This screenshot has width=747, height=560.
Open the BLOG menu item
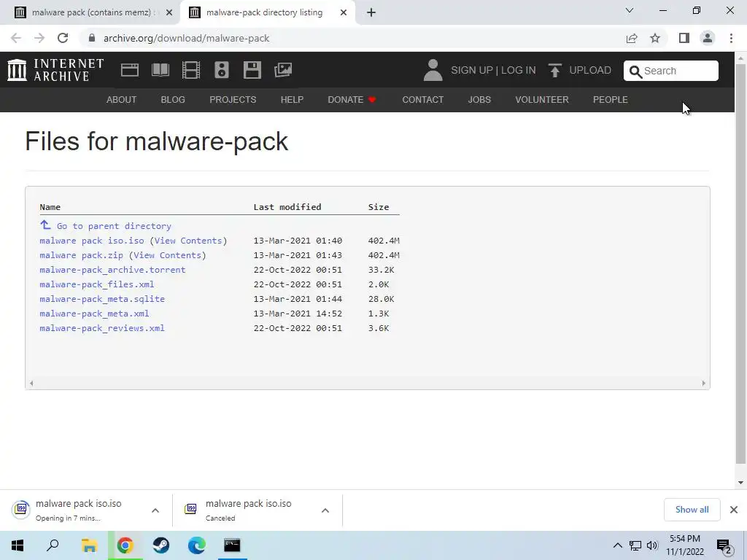coord(173,99)
